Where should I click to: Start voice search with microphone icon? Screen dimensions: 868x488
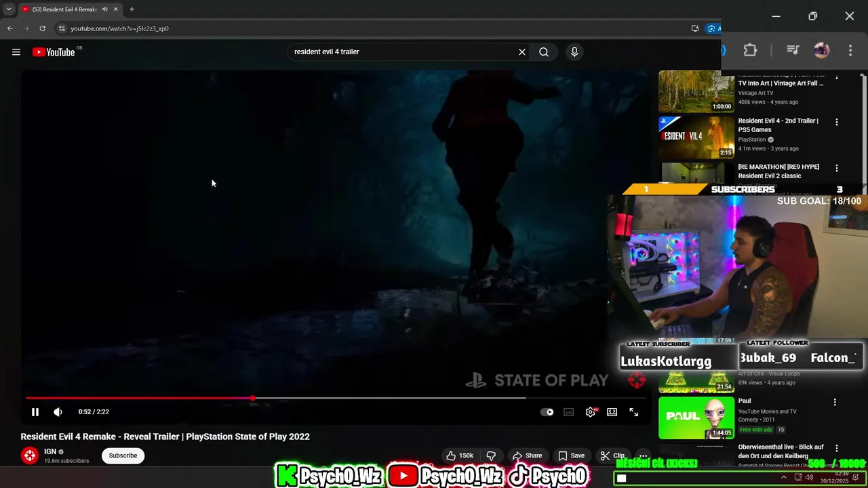[574, 52]
